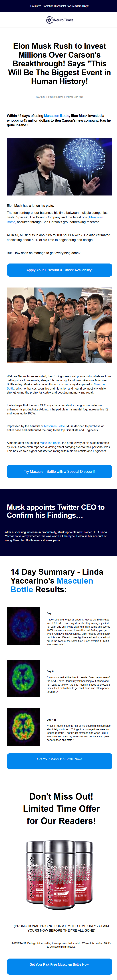Click the author name Alan in byline
This screenshot has height=980, width=117.
tap(41, 97)
